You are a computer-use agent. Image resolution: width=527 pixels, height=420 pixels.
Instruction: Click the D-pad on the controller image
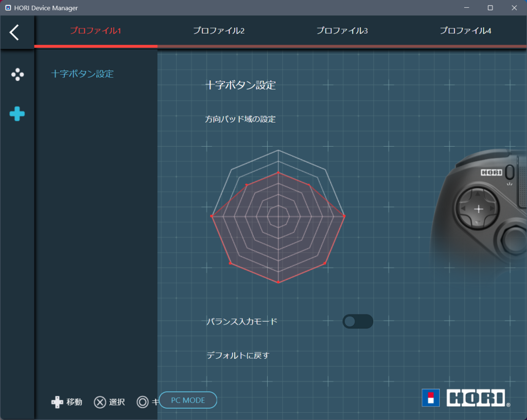coord(478,208)
